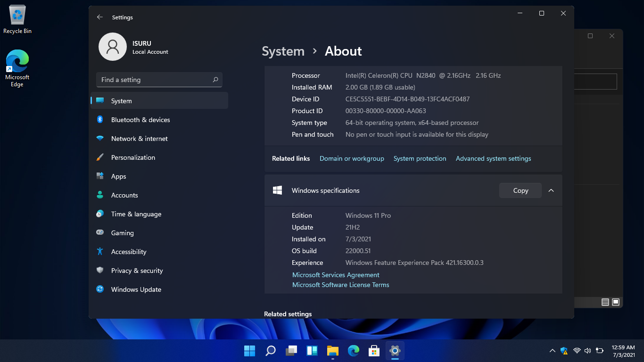Open the ISURU user avatar picture
644x362 pixels.
point(113,47)
